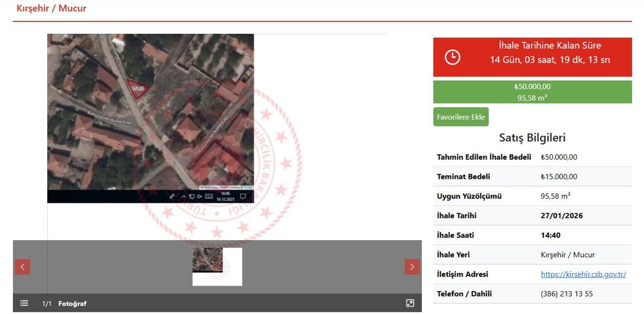The image size is (644, 314).
Task: Go to the previous photo with left arrow
Action: [x=22, y=267]
